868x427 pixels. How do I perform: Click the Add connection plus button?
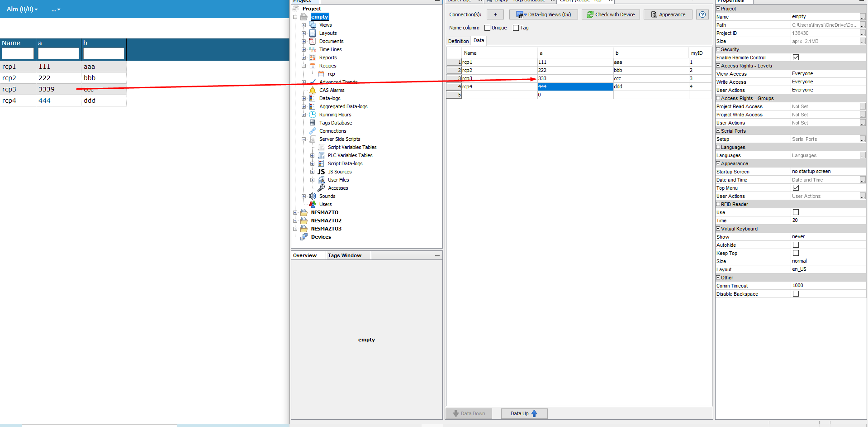click(x=495, y=14)
